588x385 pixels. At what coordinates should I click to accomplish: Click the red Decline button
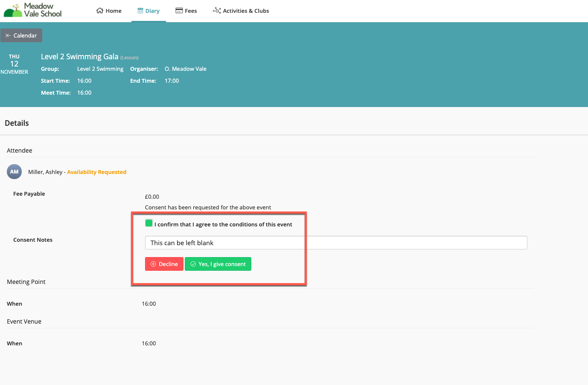164,264
